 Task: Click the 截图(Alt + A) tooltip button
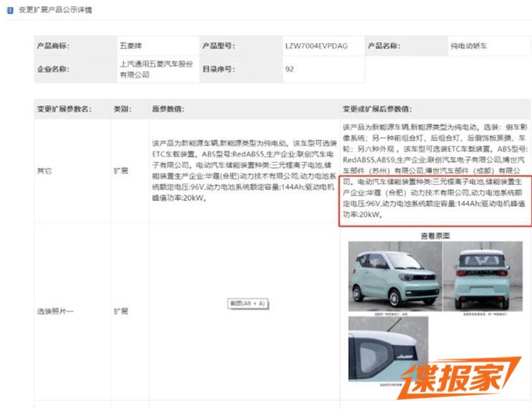coord(247,304)
